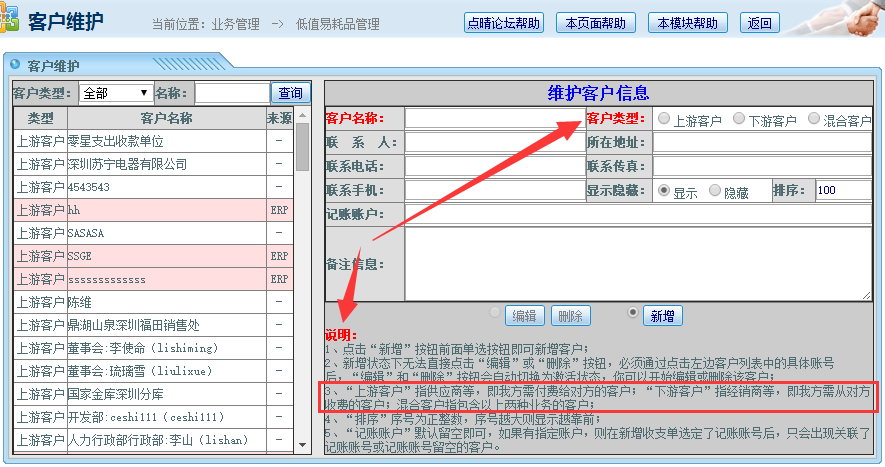885x467 pixels.
Task: Select the radio button before 新增
Action: (x=632, y=314)
